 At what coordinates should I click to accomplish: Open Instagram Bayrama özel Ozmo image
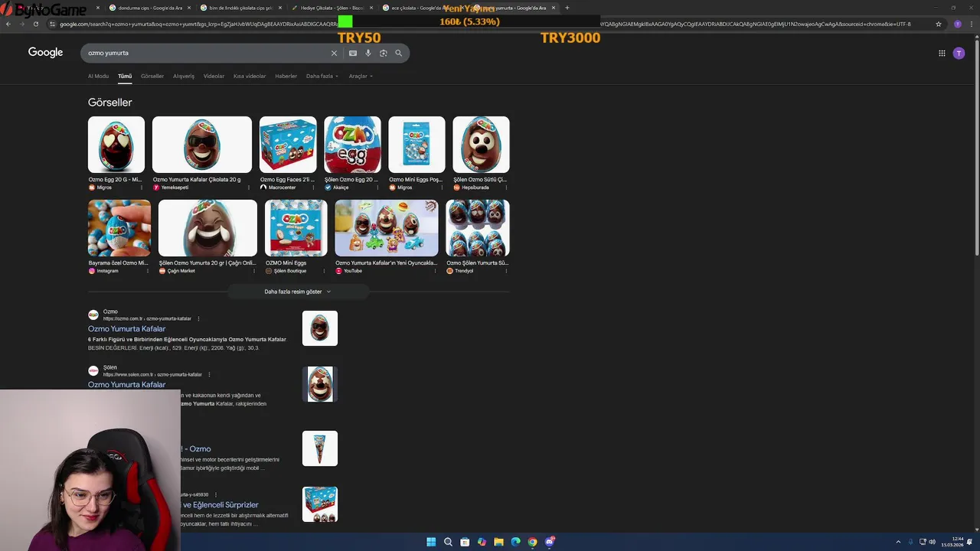coord(119,228)
